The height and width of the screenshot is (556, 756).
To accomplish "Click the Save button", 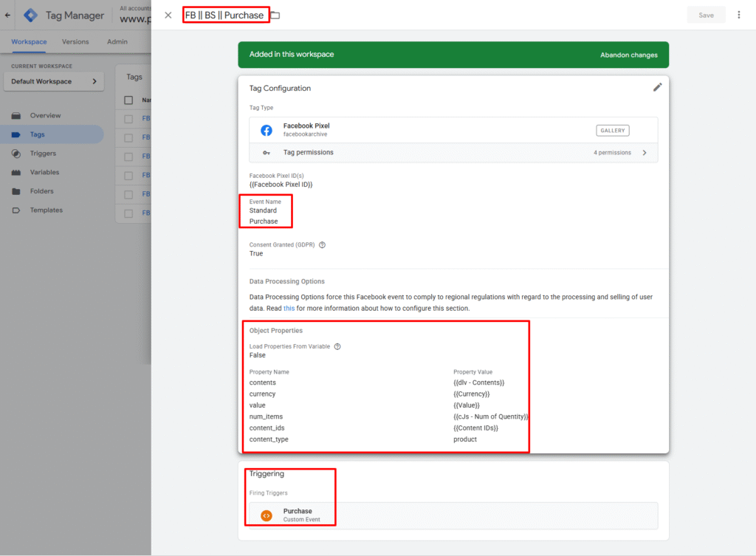I will pos(706,15).
